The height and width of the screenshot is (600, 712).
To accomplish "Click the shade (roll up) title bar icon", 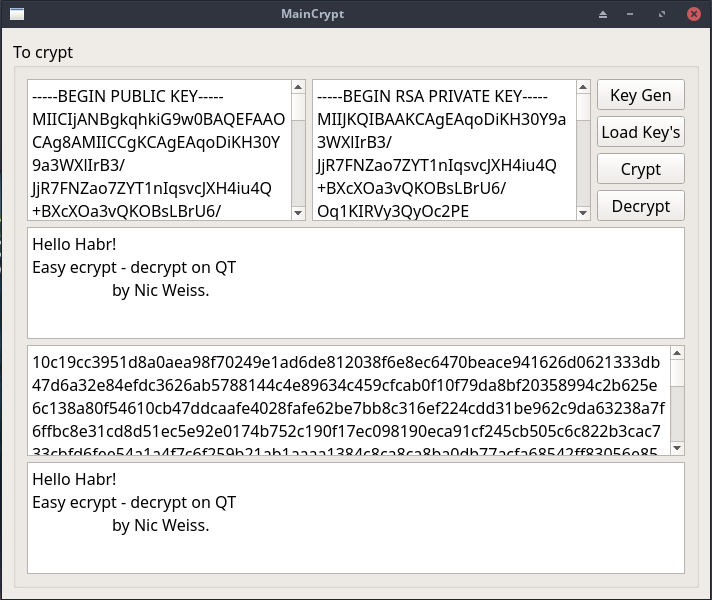I will pyautogui.click(x=602, y=14).
